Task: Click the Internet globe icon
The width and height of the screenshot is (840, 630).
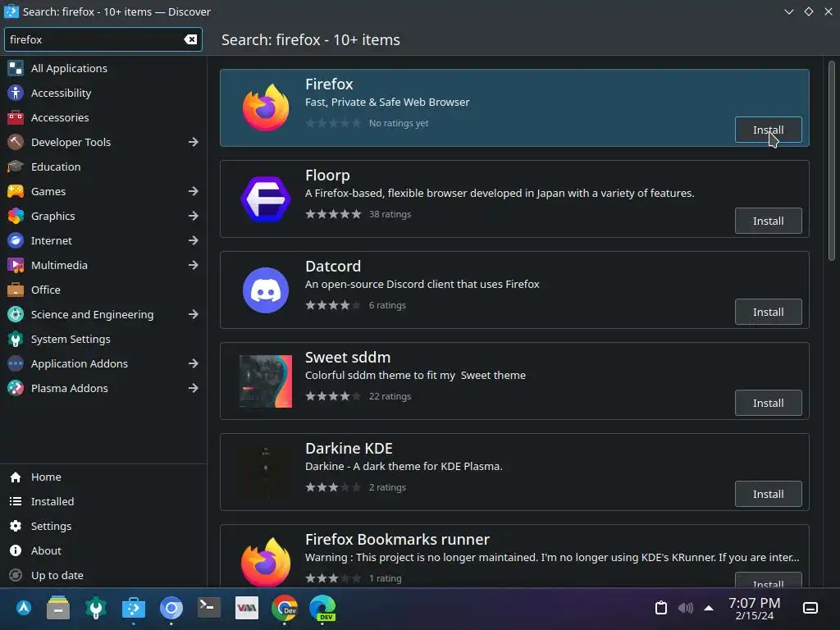Action: click(16, 240)
